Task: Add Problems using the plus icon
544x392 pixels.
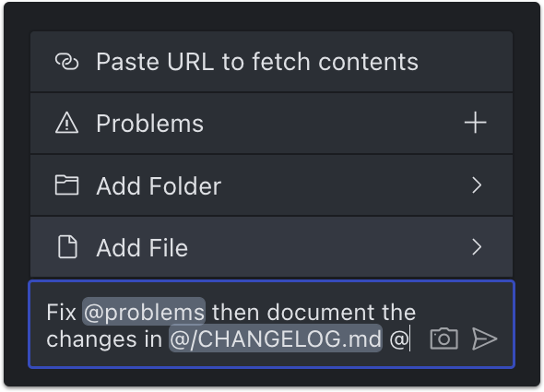Action: (475, 123)
